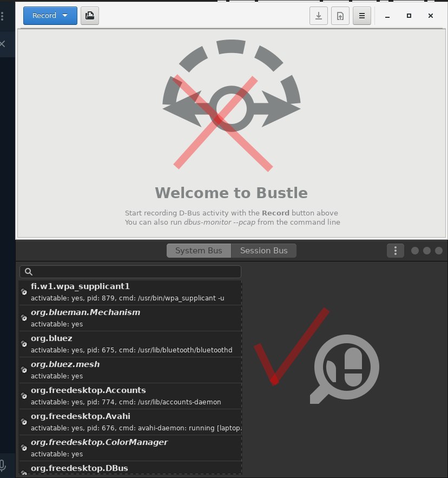This screenshot has height=478, width=448.
Task: Minimize the Bustle window
Action: tap(387, 16)
